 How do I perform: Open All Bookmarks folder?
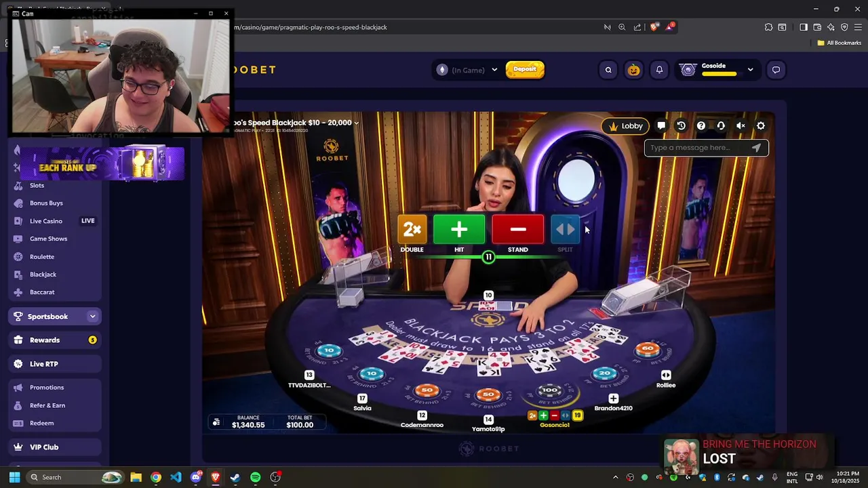tap(840, 43)
